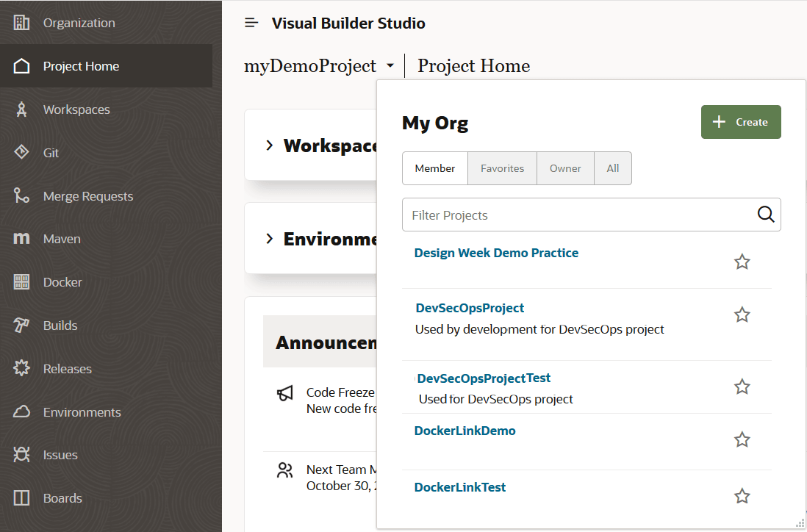Click the My Org heading
The width and height of the screenshot is (807, 532).
pyautogui.click(x=435, y=123)
